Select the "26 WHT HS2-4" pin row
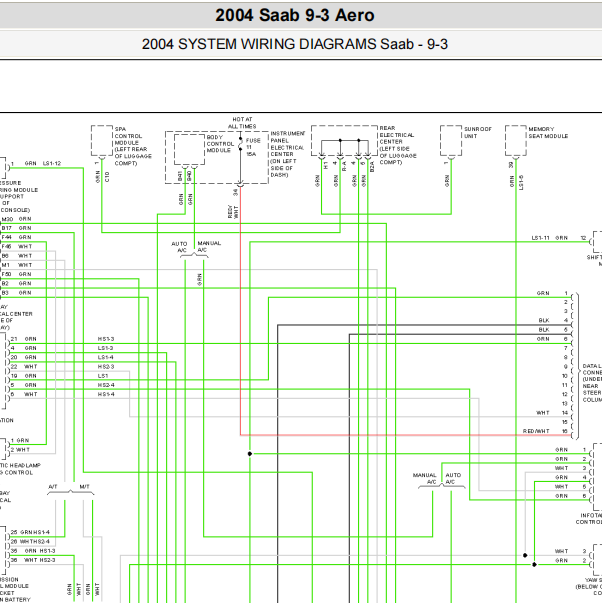The width and height of the screenshot is (602, 603). click(x=30, y=541)
